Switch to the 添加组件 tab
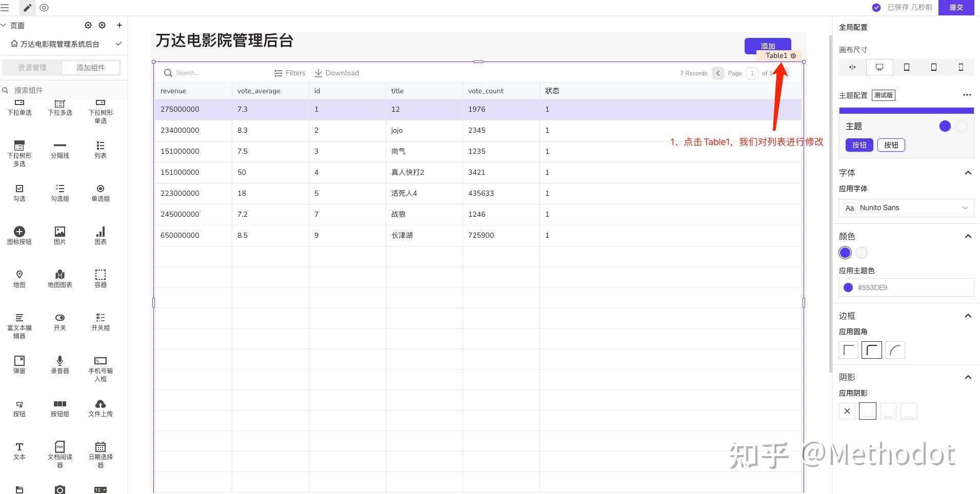980x494 pixels. tap(91, 68)
